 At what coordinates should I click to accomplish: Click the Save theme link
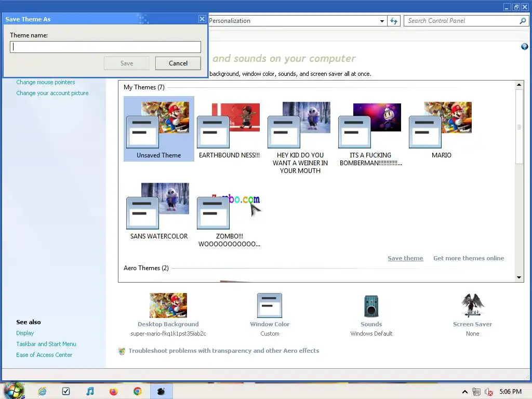[405, 258]
